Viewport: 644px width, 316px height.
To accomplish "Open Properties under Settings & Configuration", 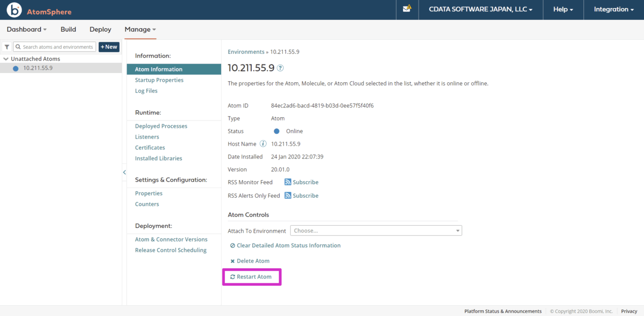I will [x=149, y=193].
